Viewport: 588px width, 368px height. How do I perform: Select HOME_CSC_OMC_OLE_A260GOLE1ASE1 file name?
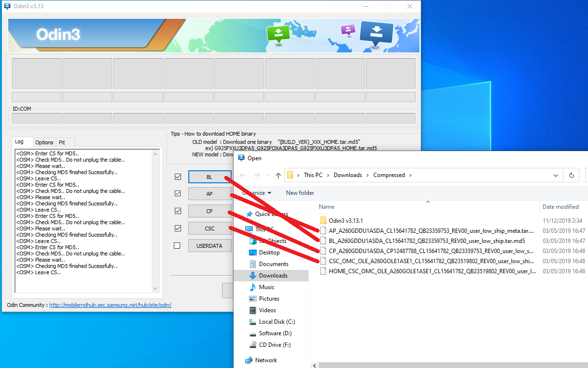pyautogui.click(x=432, y=271)
